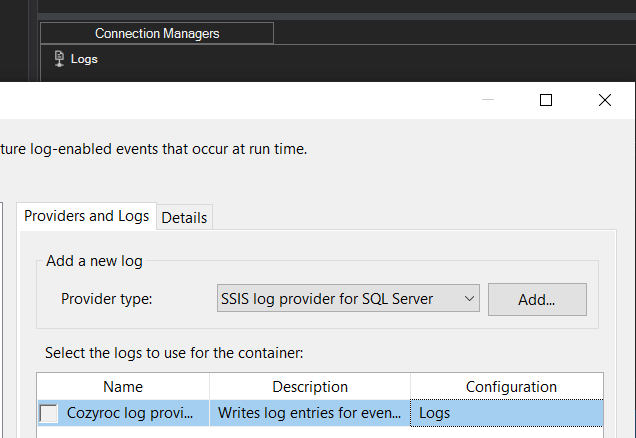The height and width of the screenshot is (438, 636).
Task: Click the 'Provider type:' label
Action: click(106, 298)
